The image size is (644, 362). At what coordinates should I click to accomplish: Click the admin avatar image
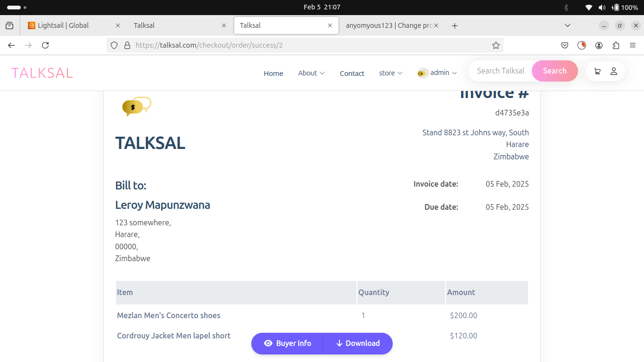tap(423, 73)
